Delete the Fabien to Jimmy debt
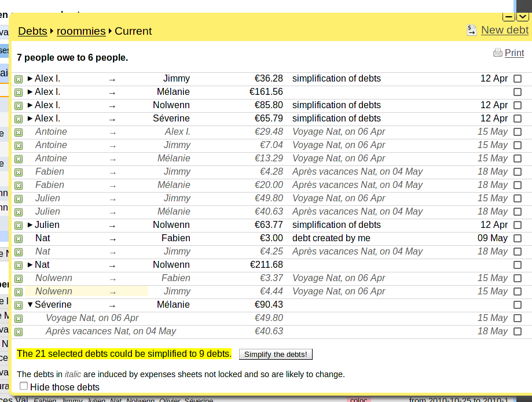The width and height of the screenshot is (532, 402). coord(19,172)
